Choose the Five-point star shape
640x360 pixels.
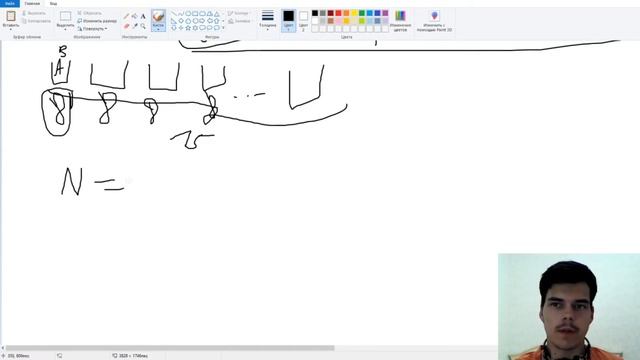click(188, 28)
